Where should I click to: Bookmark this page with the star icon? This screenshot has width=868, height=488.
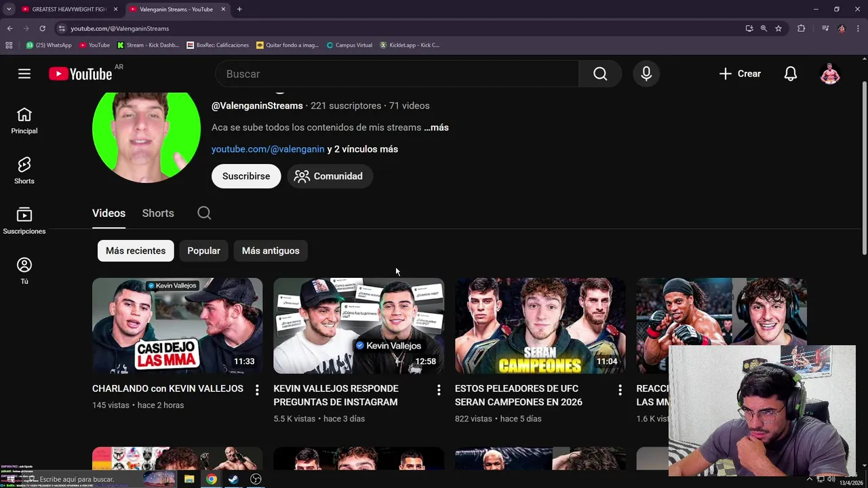click(x=778, y=28)
